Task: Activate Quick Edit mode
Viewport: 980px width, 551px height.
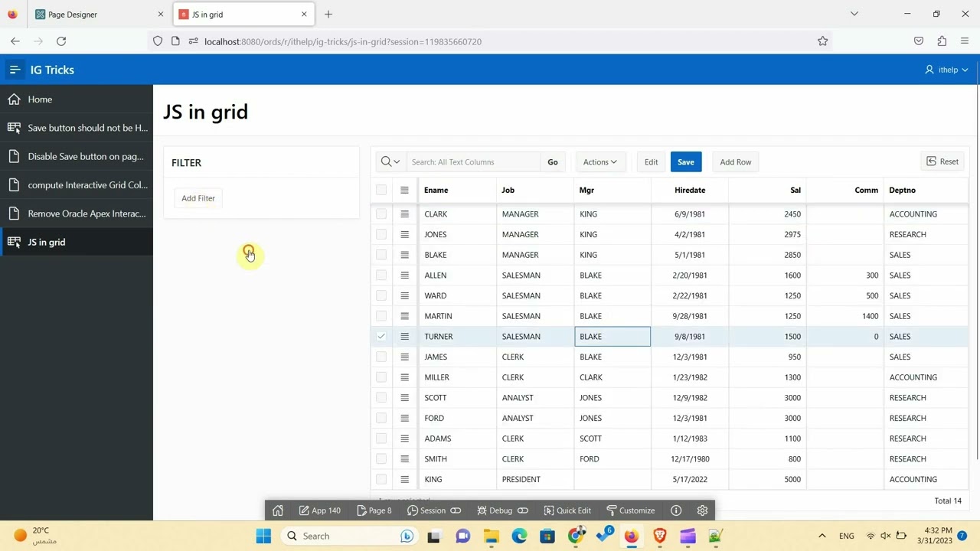Action: (567, 510)
